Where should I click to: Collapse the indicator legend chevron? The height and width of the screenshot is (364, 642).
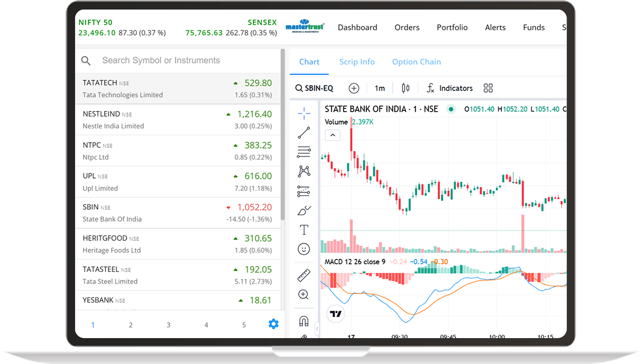pyautogui.click(x=332, y=135)
